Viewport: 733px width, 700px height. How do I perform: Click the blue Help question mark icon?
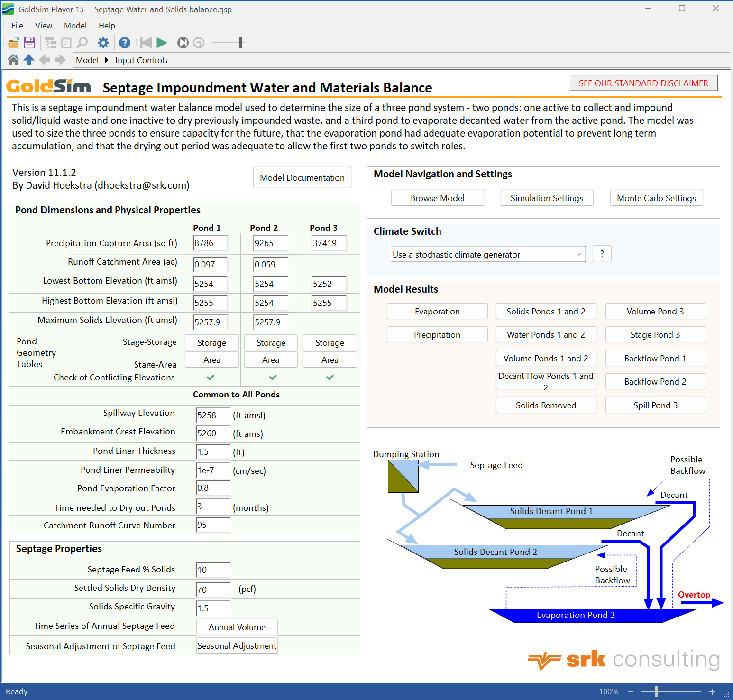click(125, 43)
